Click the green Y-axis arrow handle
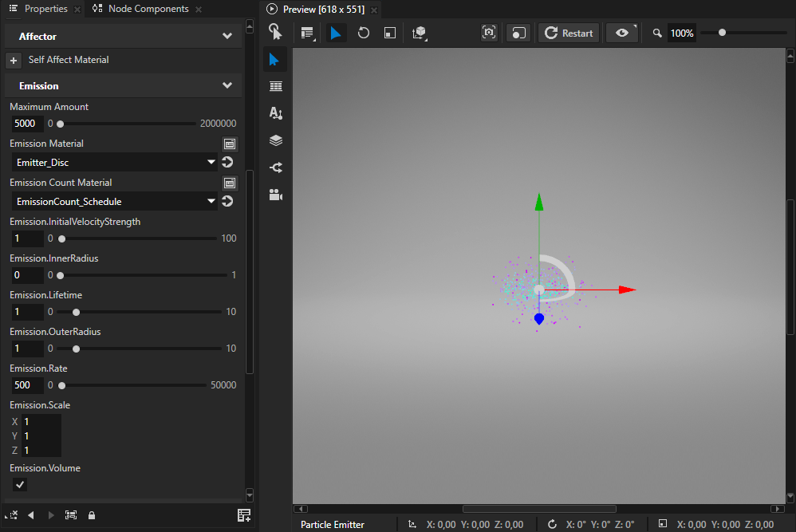The width and height of the screenshot is (796, 532). 539,202
